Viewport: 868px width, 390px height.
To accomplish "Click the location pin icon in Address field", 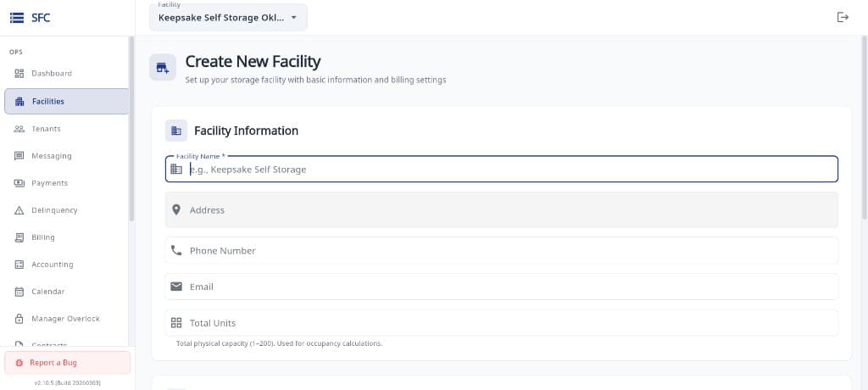I will tap(176, 210).
